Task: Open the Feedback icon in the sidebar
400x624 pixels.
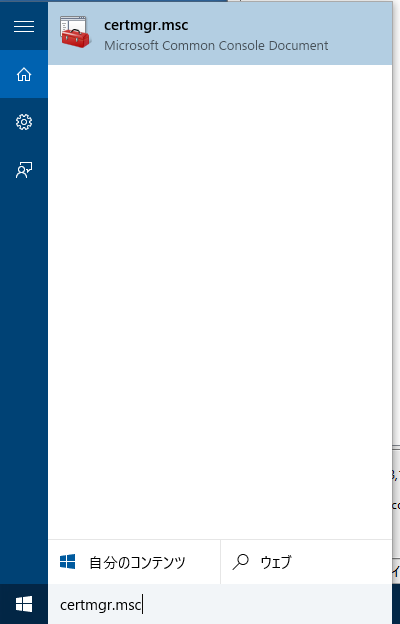Action: (24, 170)
